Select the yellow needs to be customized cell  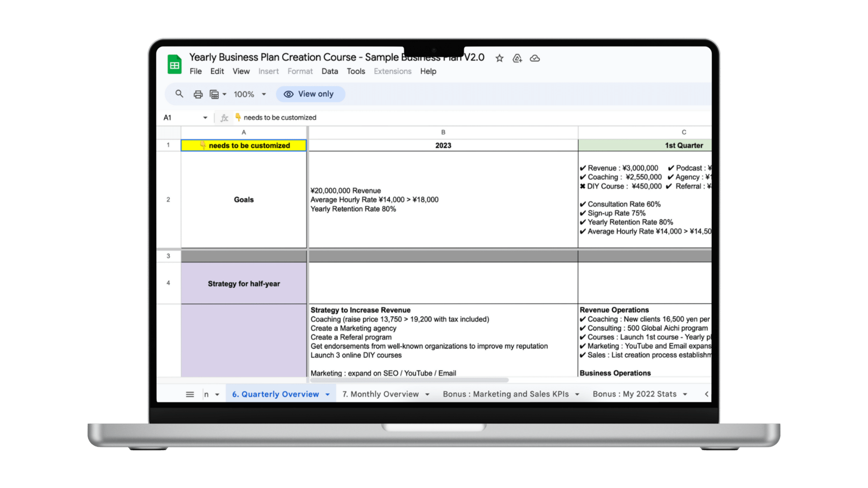[244, 145]
